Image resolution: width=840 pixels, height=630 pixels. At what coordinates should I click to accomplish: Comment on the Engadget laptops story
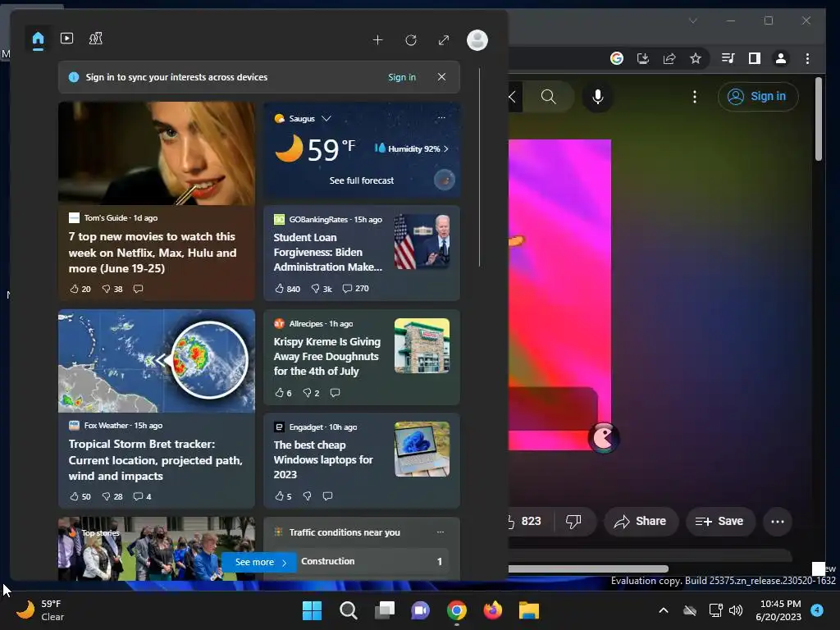coord(327,496)
